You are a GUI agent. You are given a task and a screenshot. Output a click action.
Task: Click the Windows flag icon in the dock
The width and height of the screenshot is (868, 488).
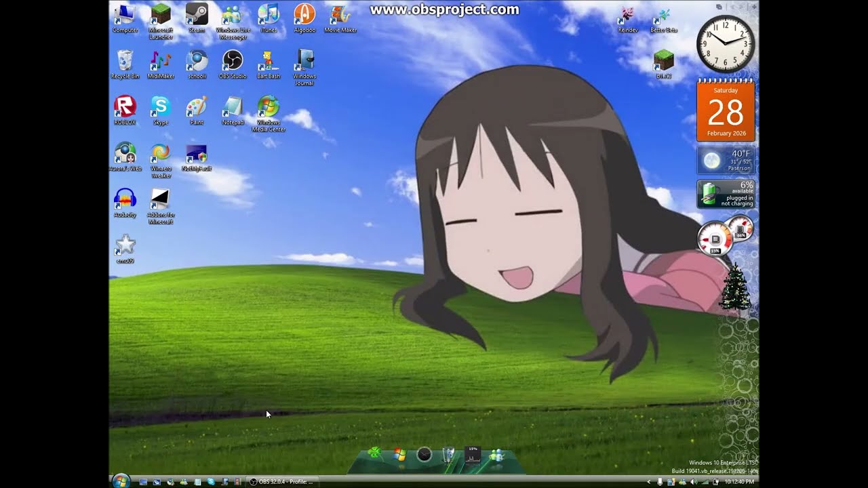[399, 454]
